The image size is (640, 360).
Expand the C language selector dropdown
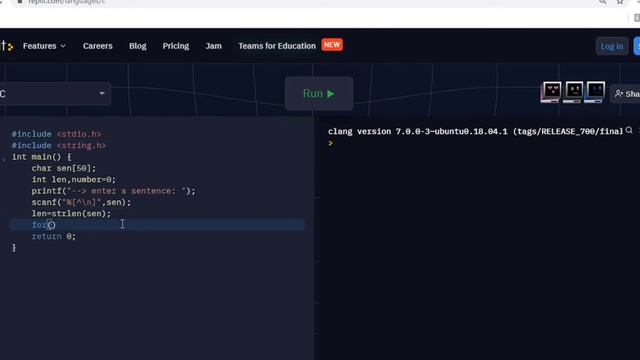tap(55, 94)
